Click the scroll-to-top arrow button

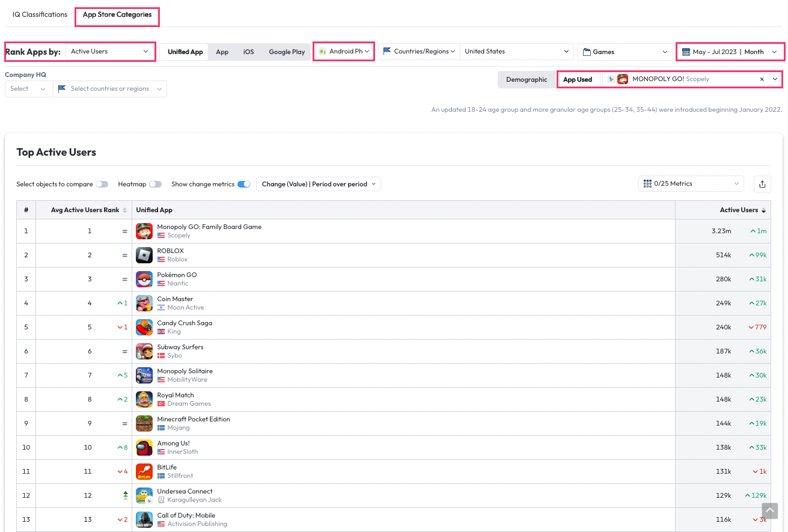[770, 510]
